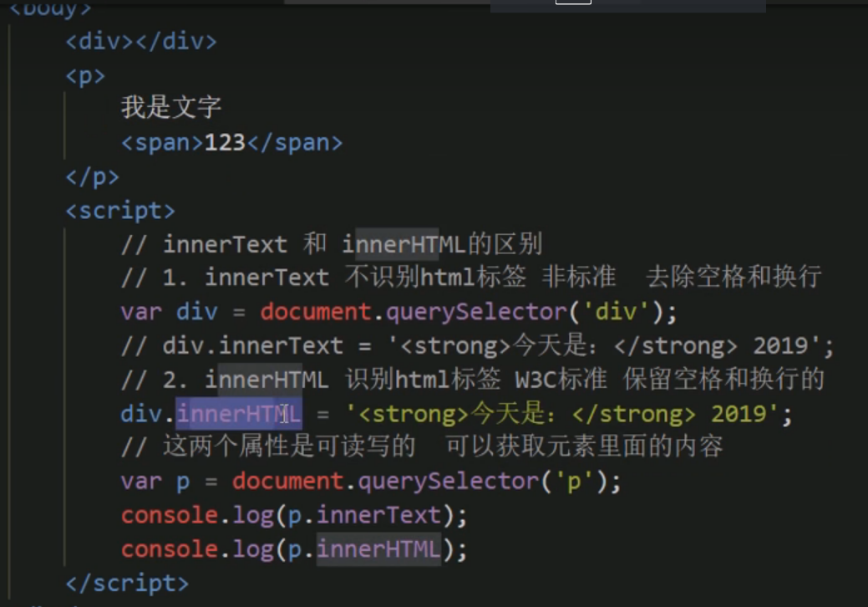868x607 pixels.
Task: Click the text 我是文字
Action: [171, 107]
